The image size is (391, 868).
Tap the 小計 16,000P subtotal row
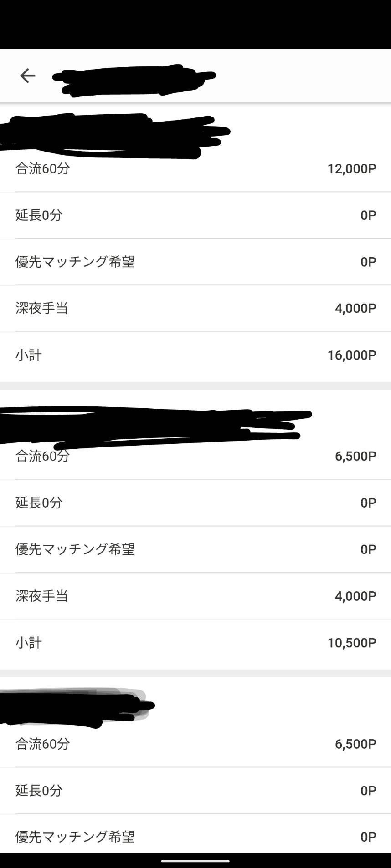pos(195,355)
